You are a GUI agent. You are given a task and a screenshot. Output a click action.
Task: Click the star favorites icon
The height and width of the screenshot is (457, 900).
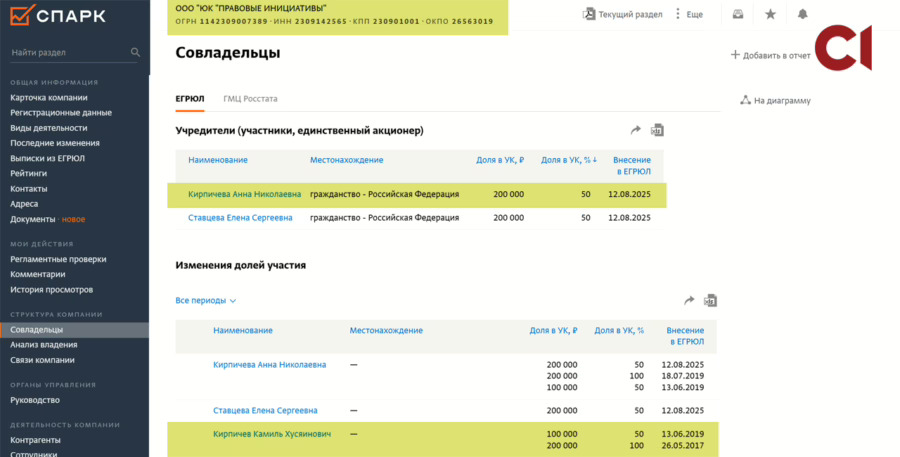point(770,14)
